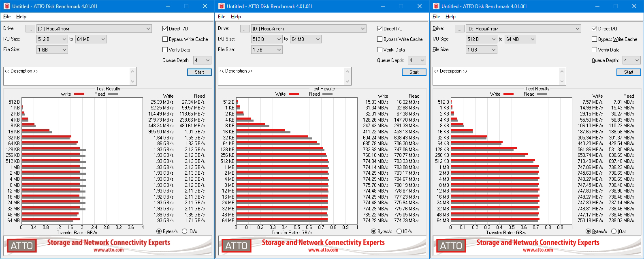
Task: Click the ATTO logo in the left window's banner
Action: pyautogui.click(x=21, y=246)
